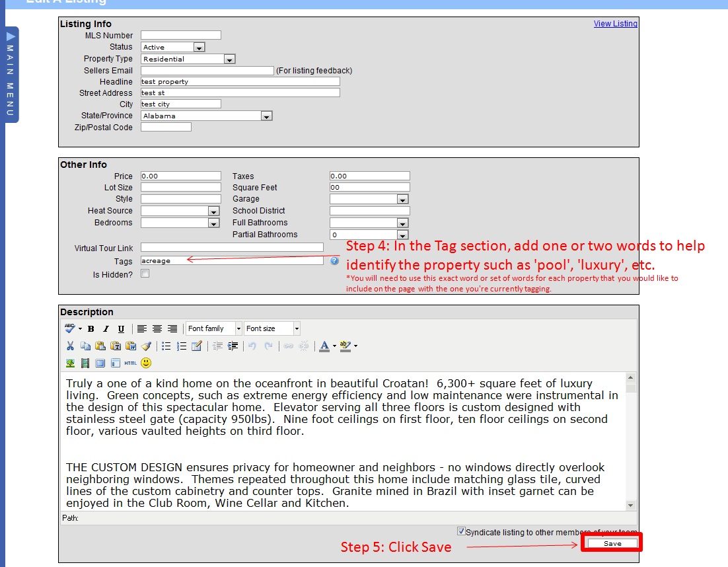Open the spellcheck language dropdown arrow

(80, 329)
